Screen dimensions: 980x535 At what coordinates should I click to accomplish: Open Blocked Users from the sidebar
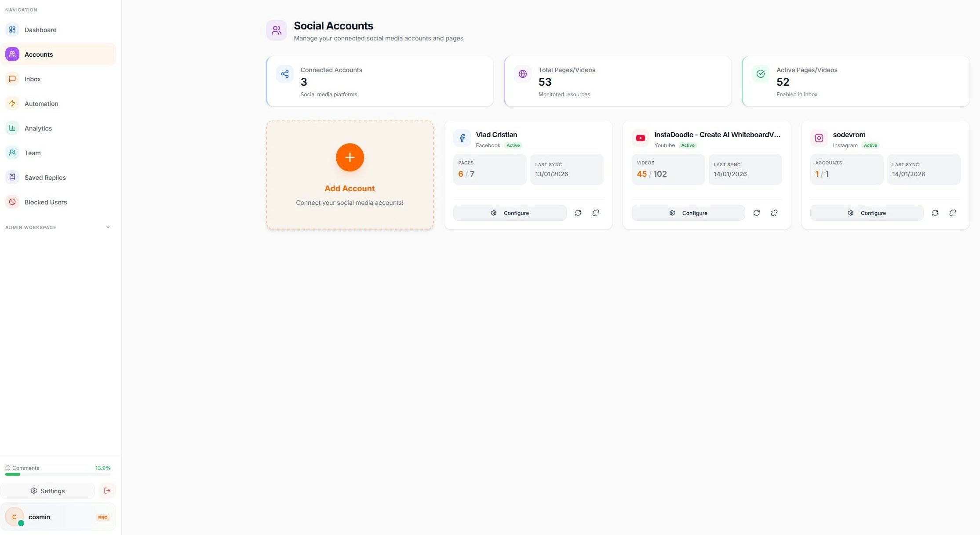[46, 202]
